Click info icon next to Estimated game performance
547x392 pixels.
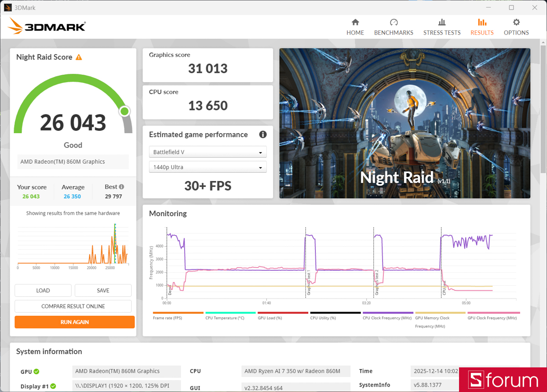[x=263, y=134]
